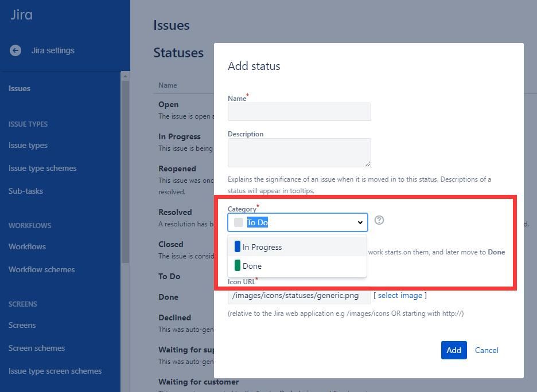This screenshot has width=537, height=392.
Task: Click the Resolved status name
Action: point(175,212)
